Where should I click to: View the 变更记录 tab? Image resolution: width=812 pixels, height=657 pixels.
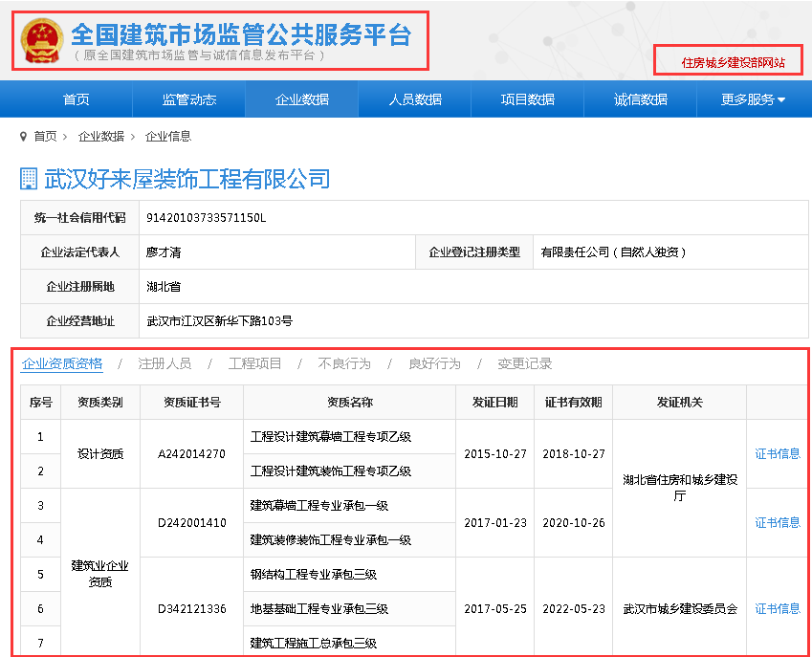click(525, 363)
